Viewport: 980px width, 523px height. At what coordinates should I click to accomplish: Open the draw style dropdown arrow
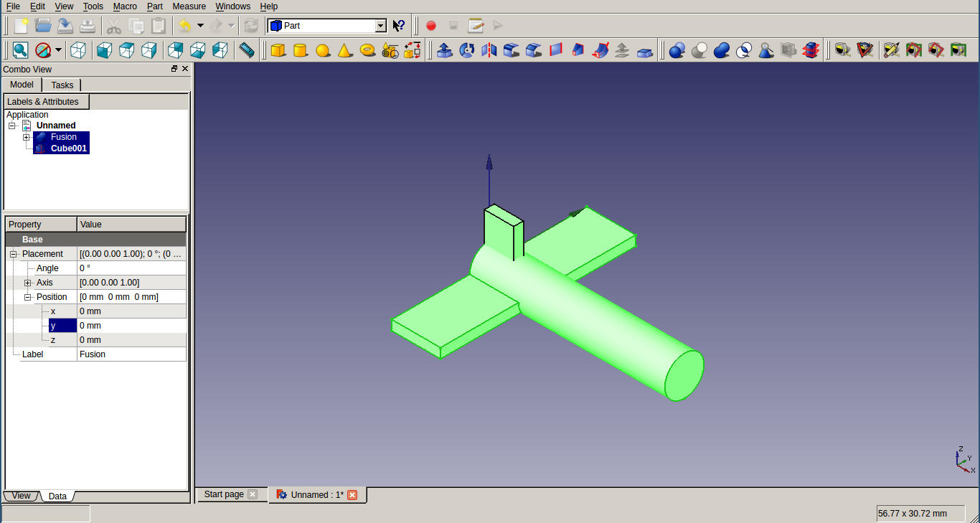pyautogui.click(x=58, y=50)
